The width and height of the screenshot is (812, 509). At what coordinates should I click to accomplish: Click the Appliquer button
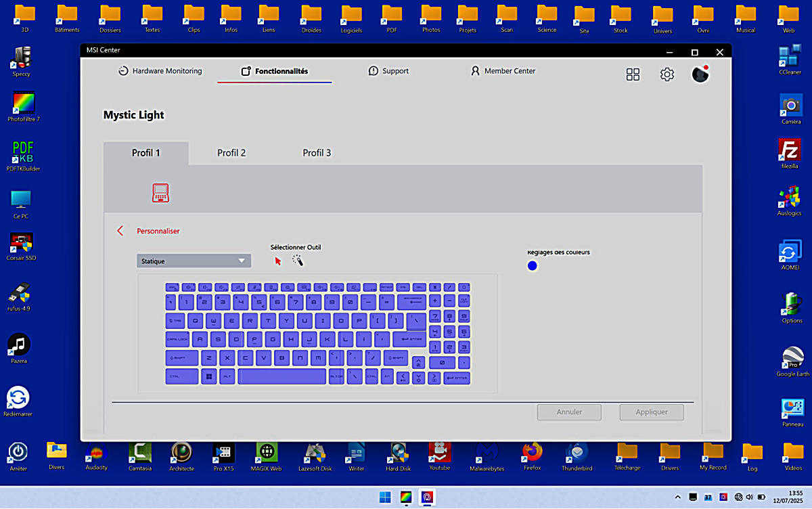tap(651, 412)
